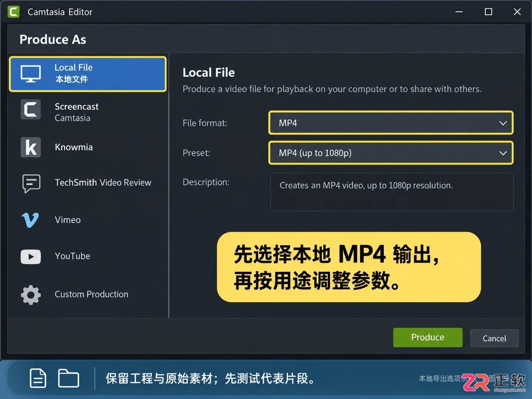This screenshot has width=532, height=399.
Task: Close the Camtasia Editor window
Action: pos(517,12)
